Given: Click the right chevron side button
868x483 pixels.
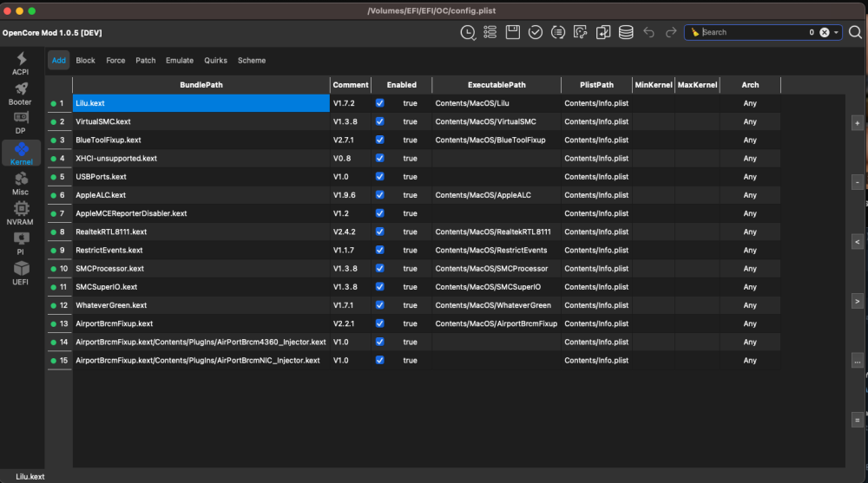Looking at the screenshot, I should click(x=857, y=302).
